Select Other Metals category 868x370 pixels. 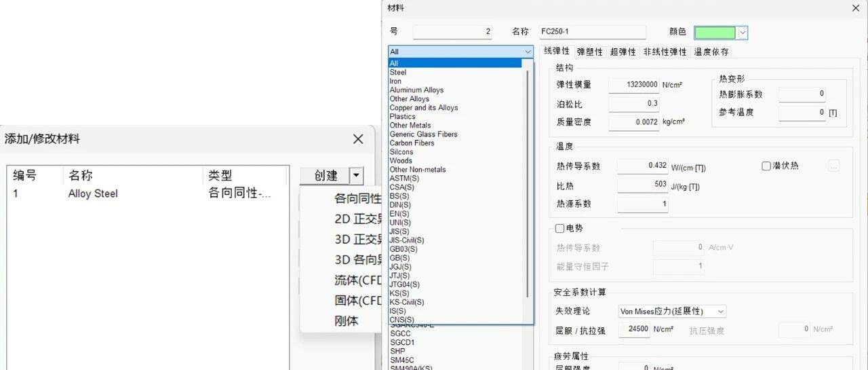point(410,125)
